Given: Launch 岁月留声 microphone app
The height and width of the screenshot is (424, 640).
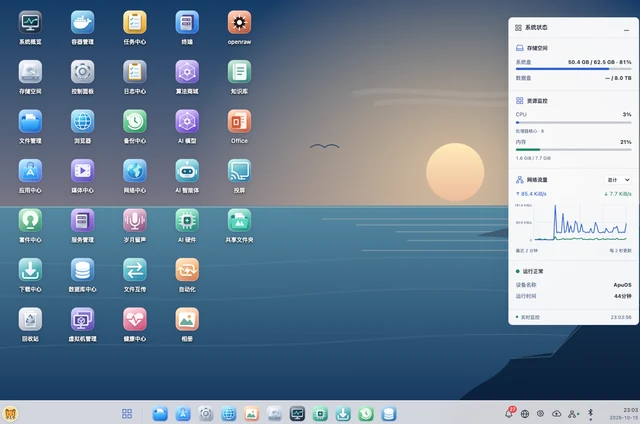Looking at the screenshot, I should [135, 220].
